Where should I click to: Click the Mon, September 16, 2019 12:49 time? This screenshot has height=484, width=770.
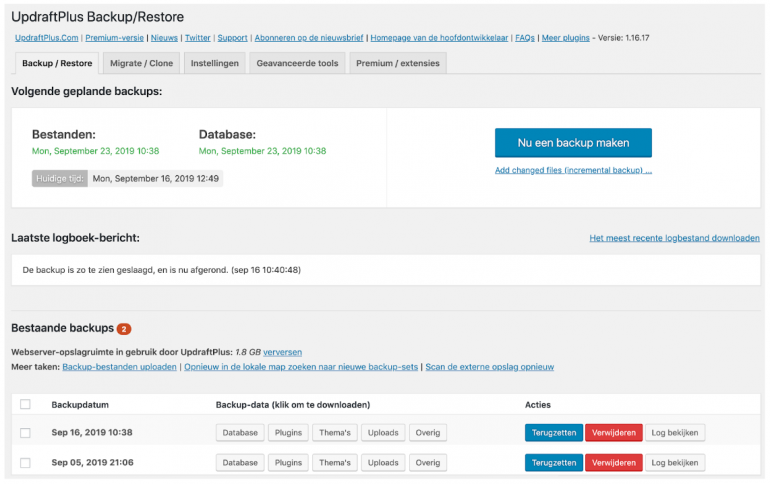[156, 179]
